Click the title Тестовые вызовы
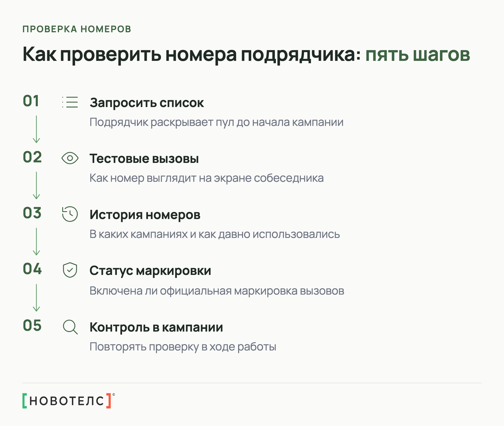This screenshot has height=426, width=504. (144, 159)
